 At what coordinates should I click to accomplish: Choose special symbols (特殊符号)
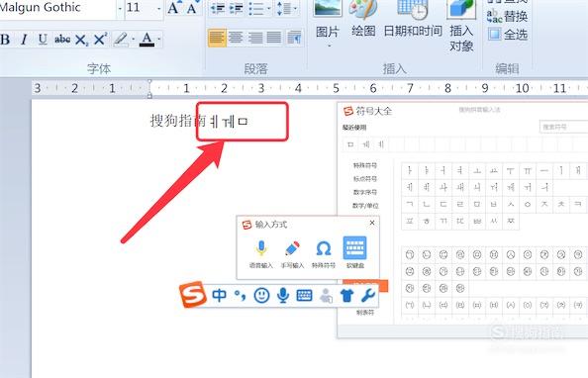point(324,254)
